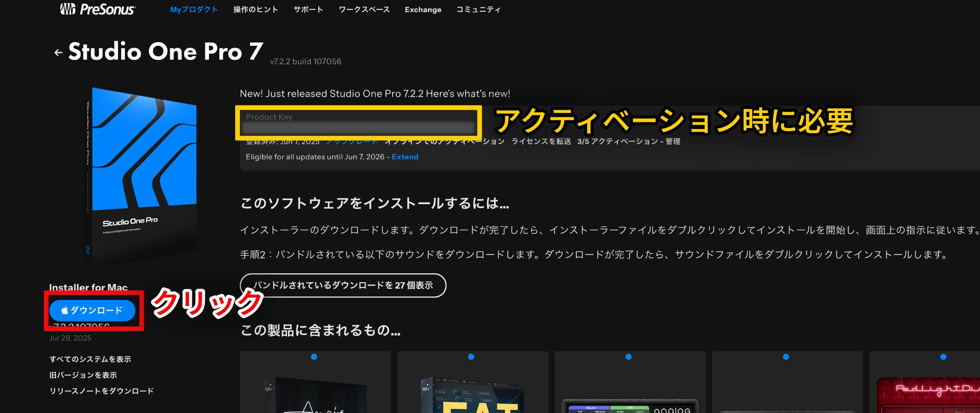Image resolution: width=980 pixels, height=413 pixels.
Task: Open the Exchange navigation item
Action: pyautogui.click(x=423, y=10)
